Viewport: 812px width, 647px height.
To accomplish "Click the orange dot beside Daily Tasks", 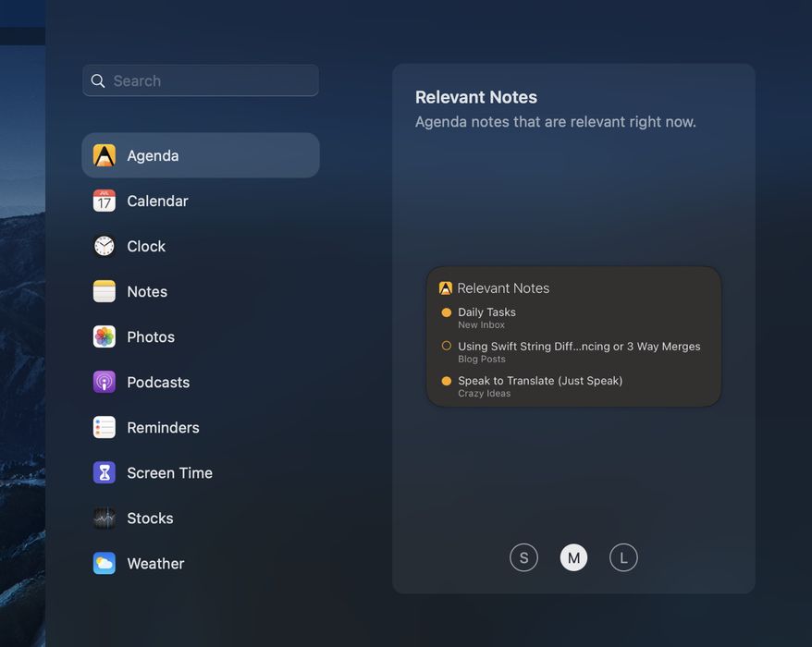I will [446, 312].
